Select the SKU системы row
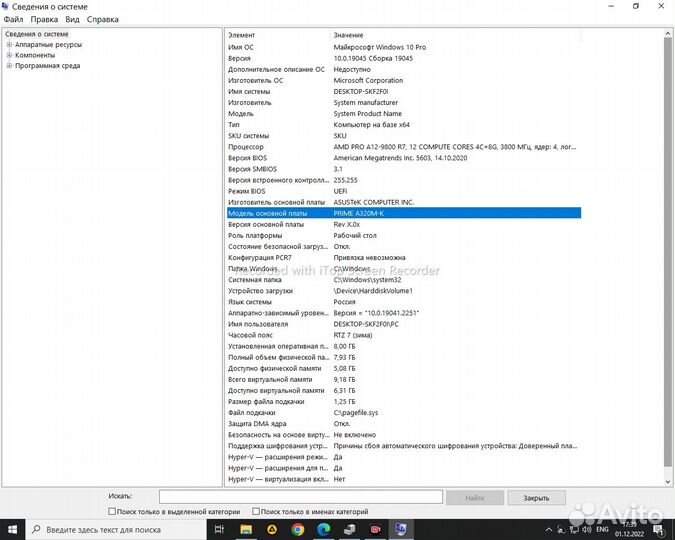The image size is (675, 540). (x=404, y=136)
